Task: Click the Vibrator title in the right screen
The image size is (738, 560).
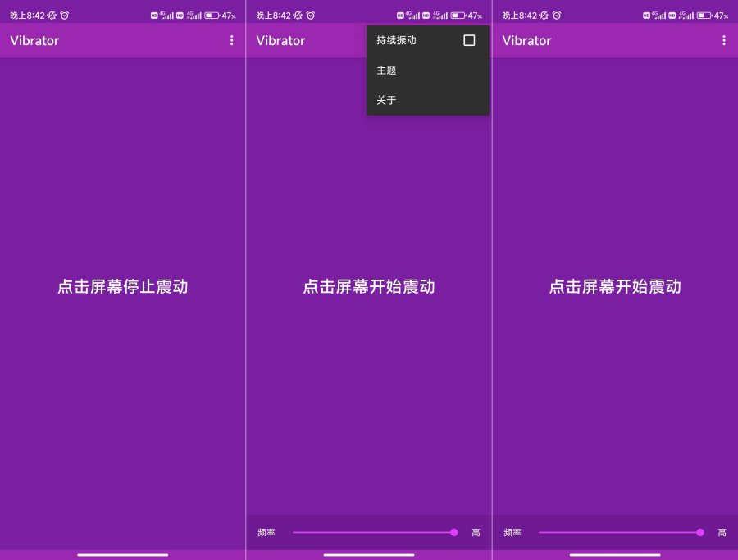Action: pyautogui.click(x=526, y=40)
